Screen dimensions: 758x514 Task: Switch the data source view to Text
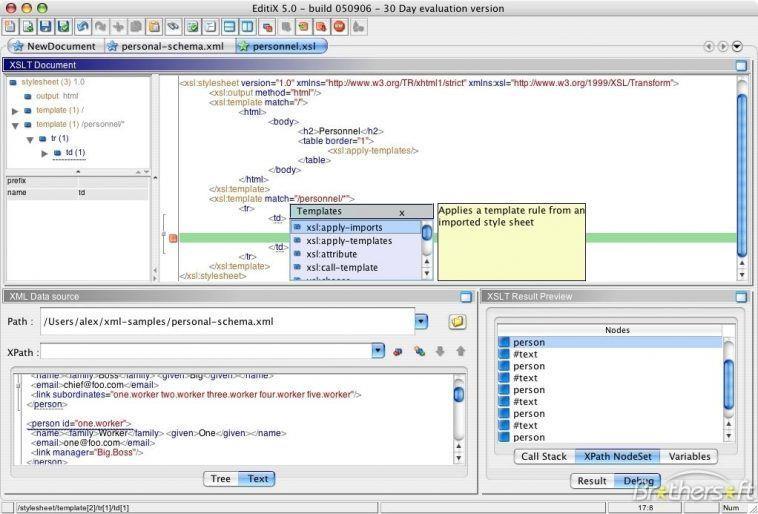tap(257, 479)
